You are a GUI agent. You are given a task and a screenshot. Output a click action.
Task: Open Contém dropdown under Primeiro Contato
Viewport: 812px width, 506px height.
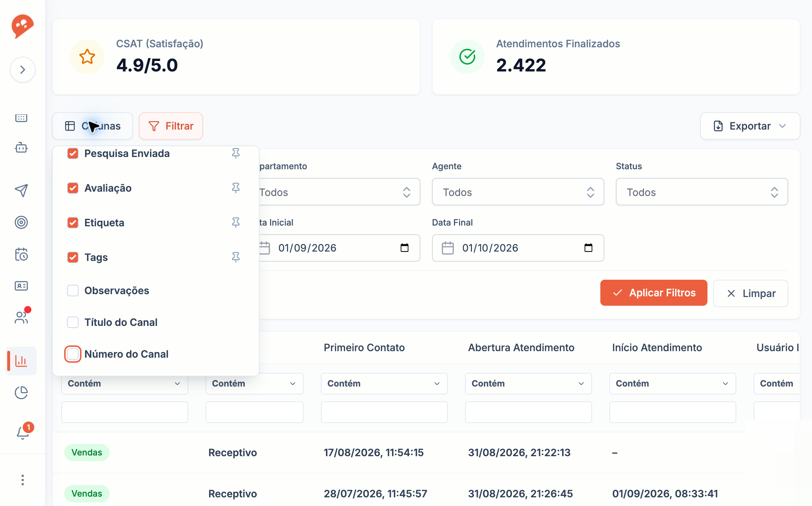click(384, 383)
